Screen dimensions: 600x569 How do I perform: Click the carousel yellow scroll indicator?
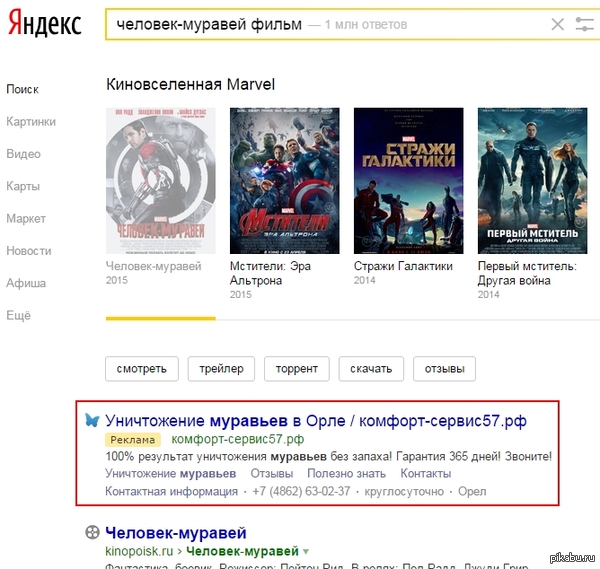click(x=161, y=318)
